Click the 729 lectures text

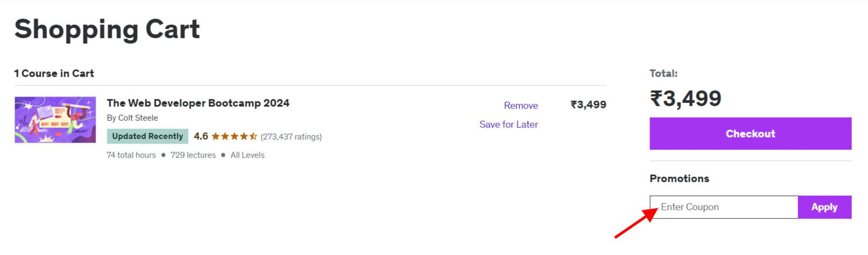pos(193,155)
